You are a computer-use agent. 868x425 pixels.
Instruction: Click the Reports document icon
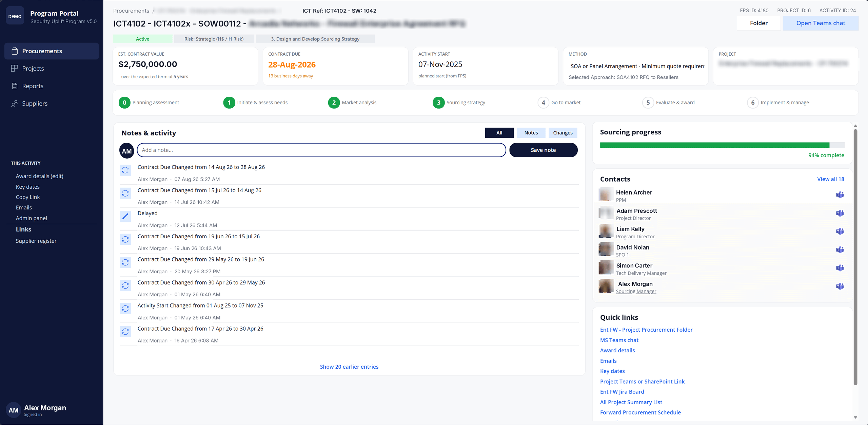pyautogui.click(x=15, y=86)
